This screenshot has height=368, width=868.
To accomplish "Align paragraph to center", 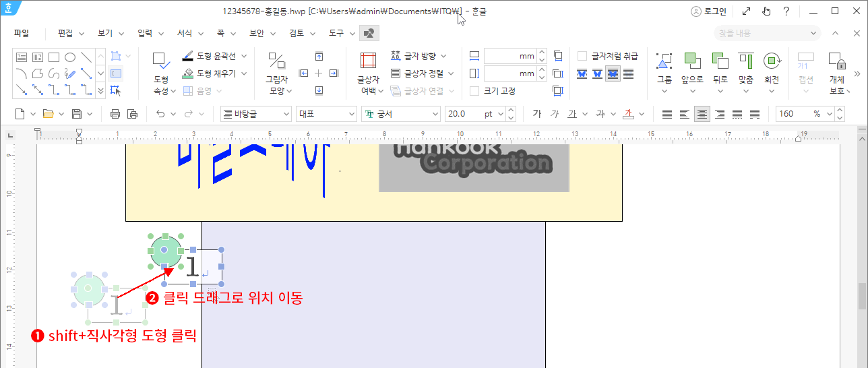I will coord(702,114).
